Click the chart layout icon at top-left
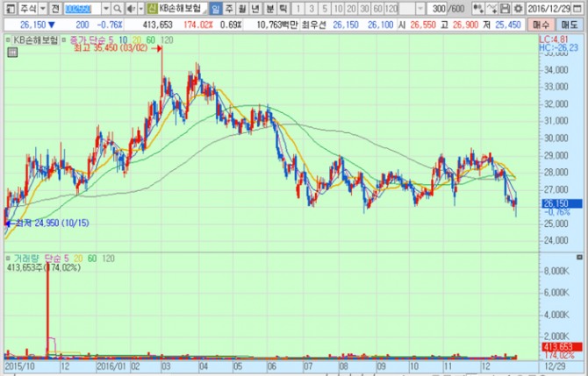The height and width of the screenshot is (376, 588). pyautogui.click(x=8, y=8)
